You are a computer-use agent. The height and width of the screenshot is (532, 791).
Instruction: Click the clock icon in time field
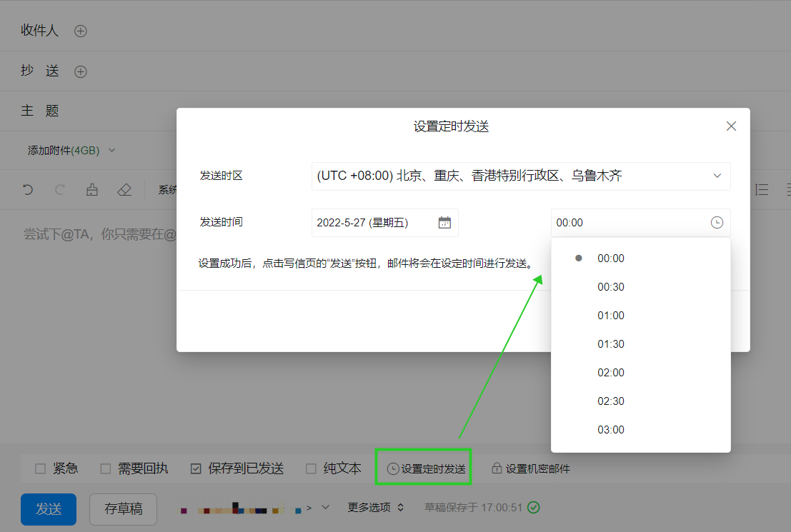(717, 223)
